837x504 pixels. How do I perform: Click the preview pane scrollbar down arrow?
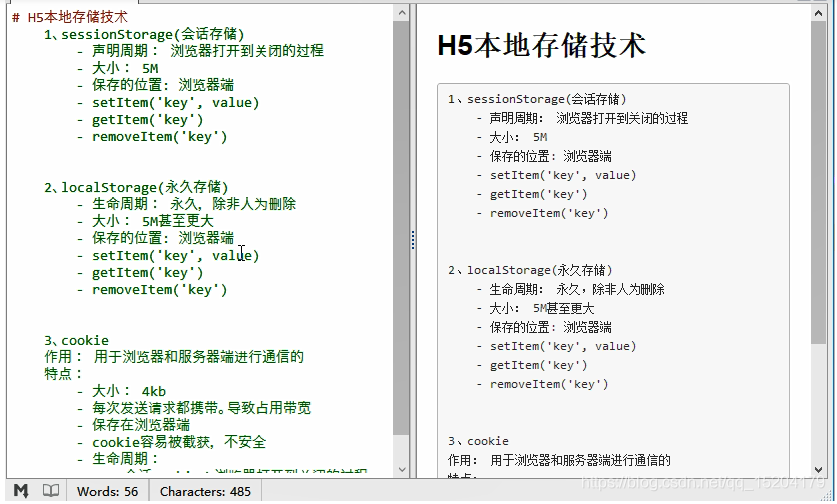[818, 470]
